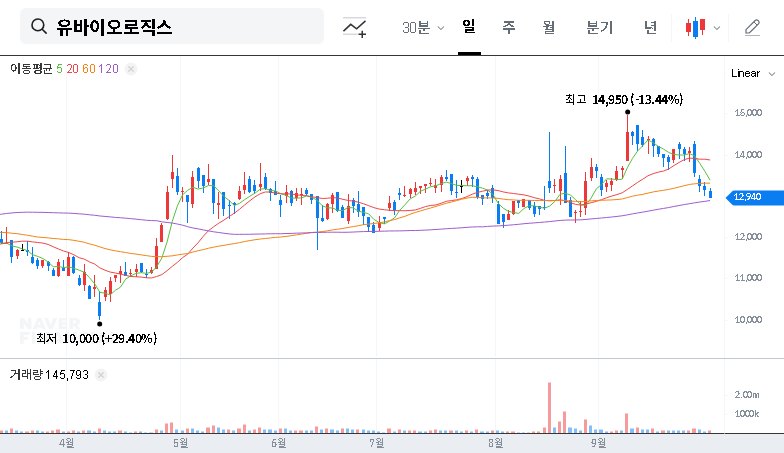Click the search magnifier icon
The height and width of the screenshot is (453, 784).
pyautogui.click(x=40, y=27)
